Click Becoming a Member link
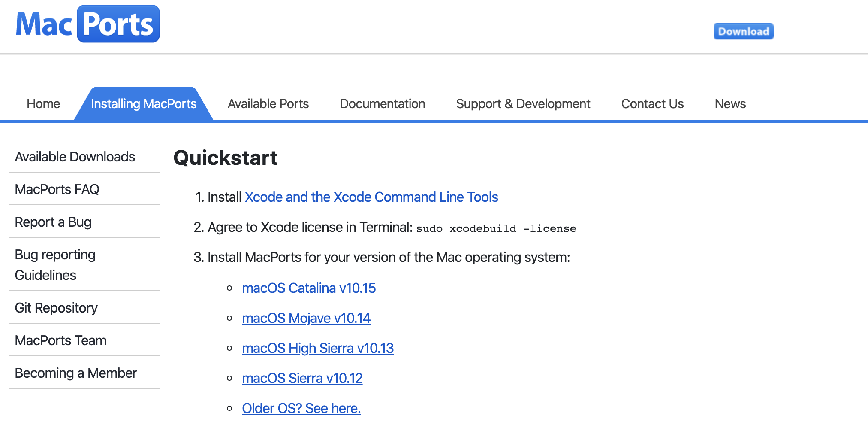This screenshot has width=868, height=437. (76, 373)
